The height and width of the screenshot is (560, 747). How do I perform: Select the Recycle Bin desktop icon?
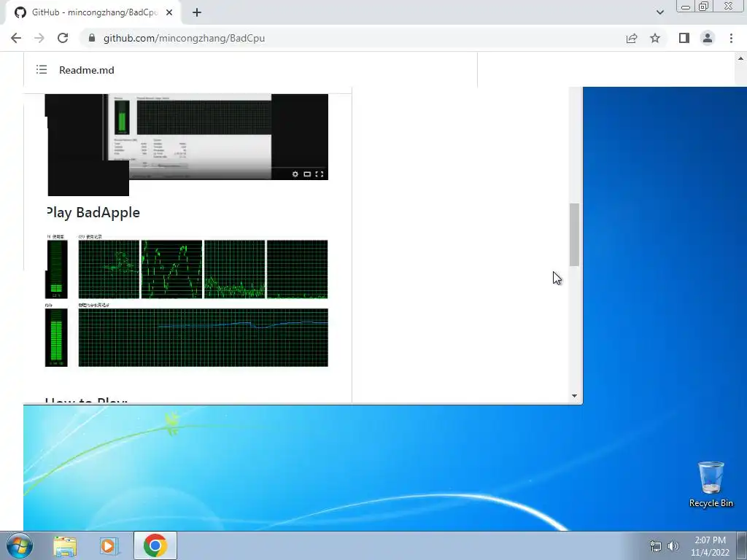(x=711, y=484)
